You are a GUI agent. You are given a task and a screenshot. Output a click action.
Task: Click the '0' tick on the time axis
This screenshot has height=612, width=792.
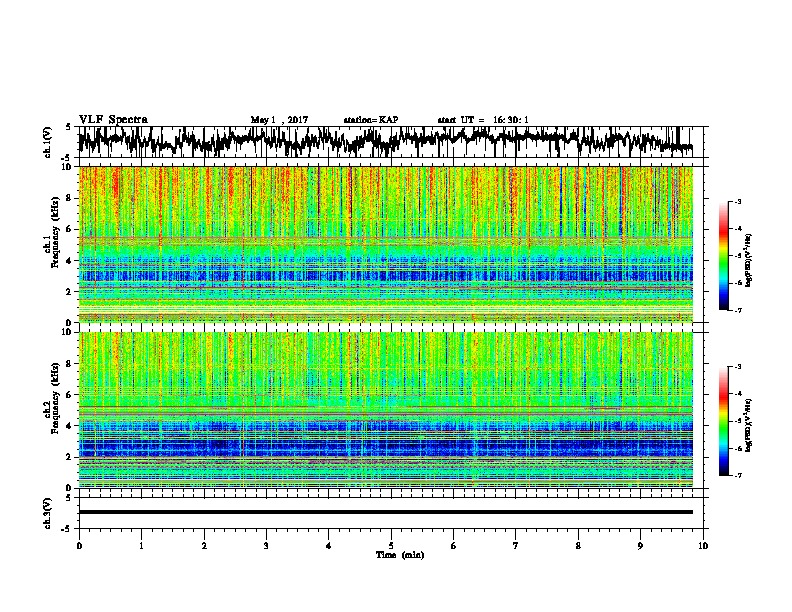coord(79,546)
